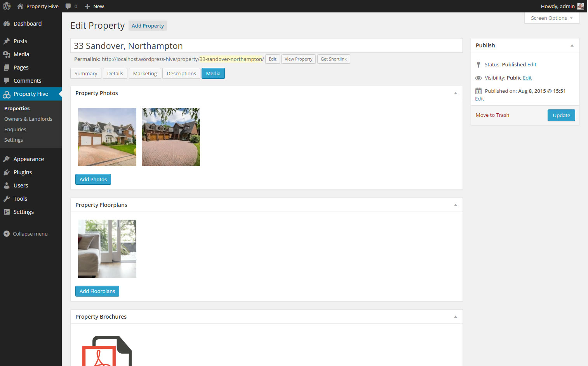588x366 pixels.
Task: Select the brick house photo thumbnail
Action: point(171,137)
